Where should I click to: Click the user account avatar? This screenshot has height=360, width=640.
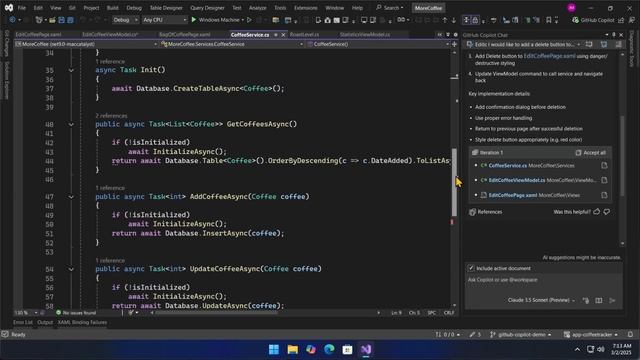571,8
